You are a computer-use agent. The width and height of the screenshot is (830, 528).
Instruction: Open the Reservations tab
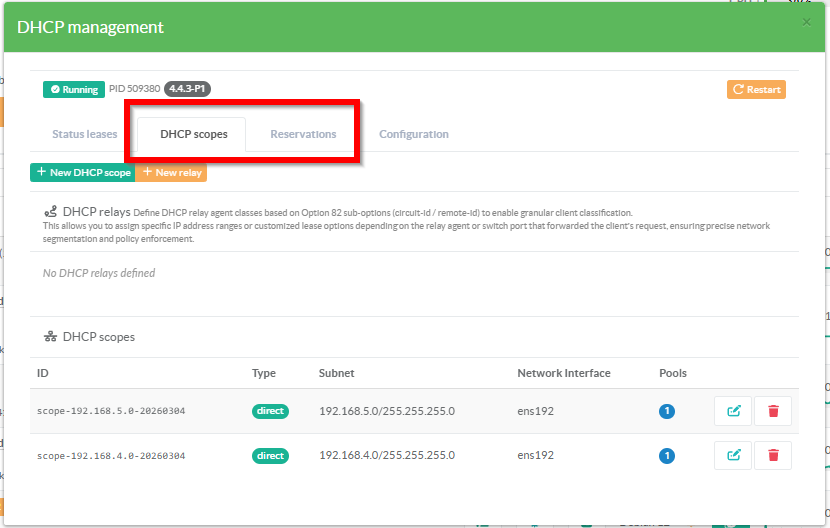(x=303, y=134)
